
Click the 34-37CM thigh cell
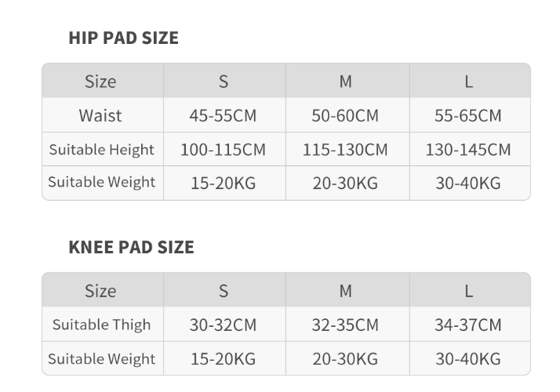[x=468, y=325]
